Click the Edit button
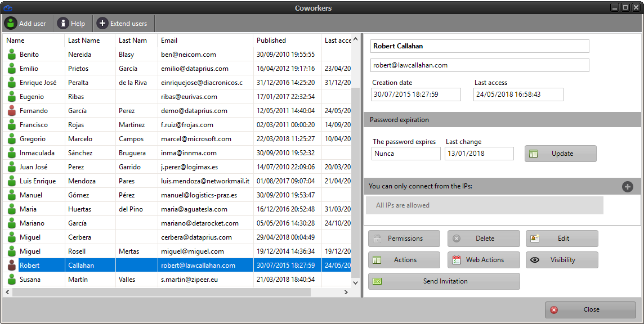644x324 pixels. (562, 238)
